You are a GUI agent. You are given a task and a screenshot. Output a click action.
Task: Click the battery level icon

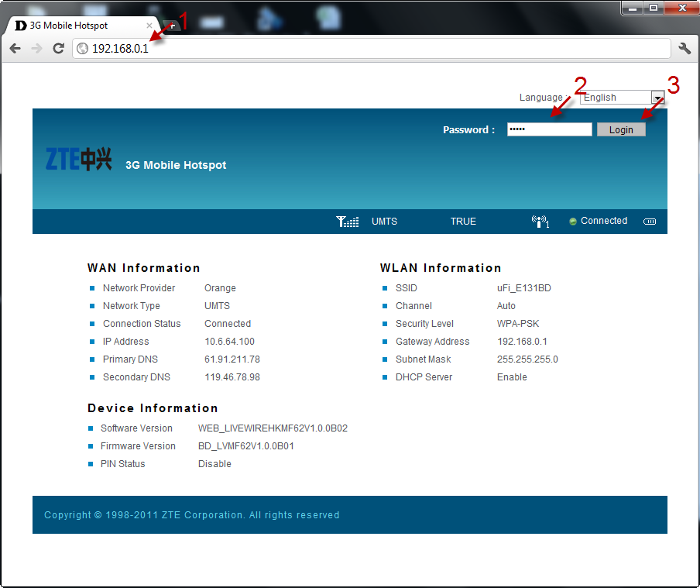click(650, 222)
